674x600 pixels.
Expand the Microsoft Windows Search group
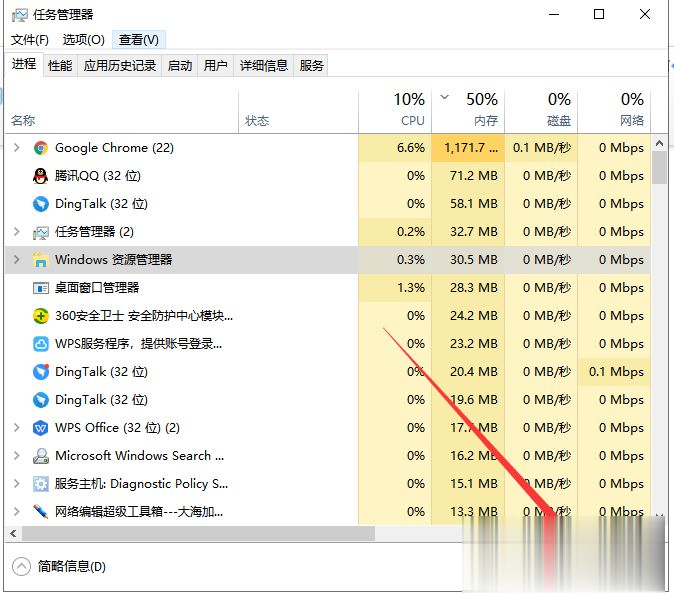click(17, 456)
